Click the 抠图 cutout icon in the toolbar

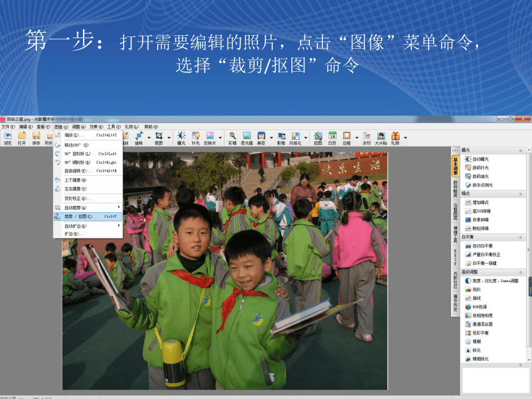[x=318, y=138]
